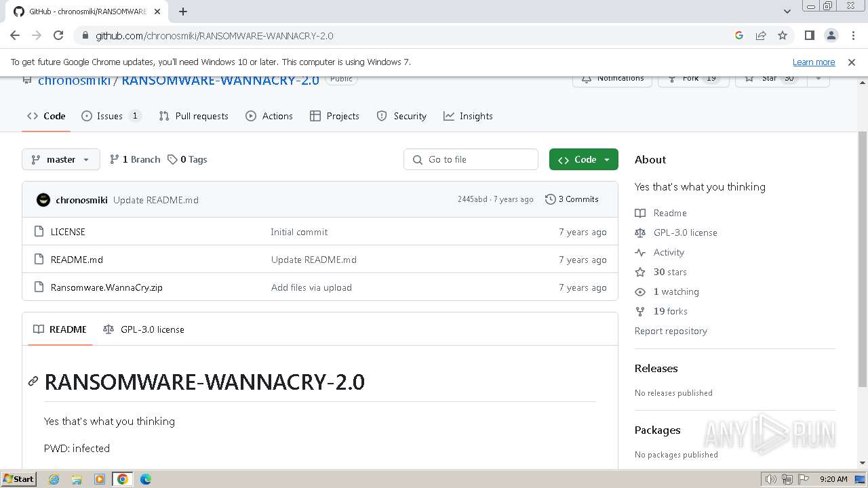The image size is (868, 488).
Task: Close the GitHub browser tab
Action: click(157, 12)
